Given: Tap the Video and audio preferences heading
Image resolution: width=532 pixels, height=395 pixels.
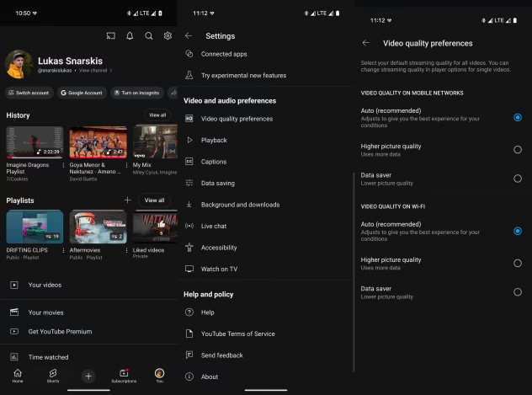Looking at the screenshot, I should point(230,101).
